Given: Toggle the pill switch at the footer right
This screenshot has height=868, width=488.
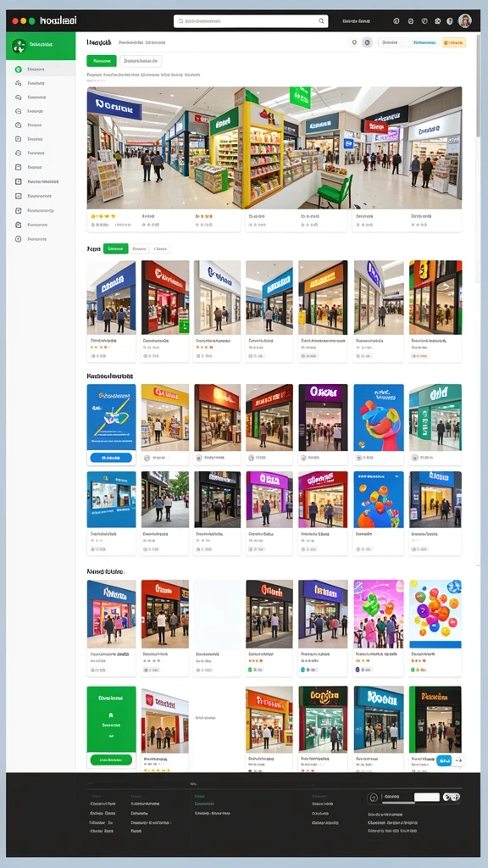Looking at the screenshot, I should [x=452, y=797].
